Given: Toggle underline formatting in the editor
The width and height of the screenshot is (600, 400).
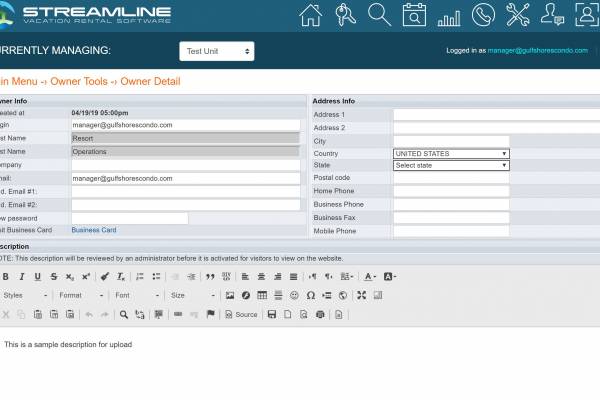Looking at the screenshot, I should [x=38, y=277].
